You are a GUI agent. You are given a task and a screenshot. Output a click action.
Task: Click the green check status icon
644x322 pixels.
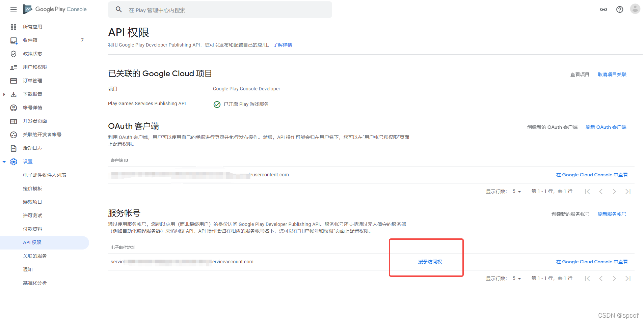(217, 105)
